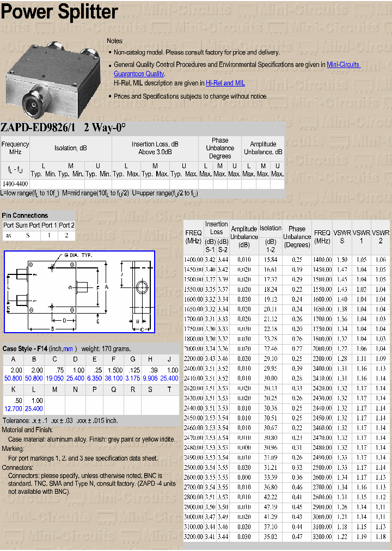392x551 pixels.
Task: Click the 'Notes:' label
Action: click(115, 41)
